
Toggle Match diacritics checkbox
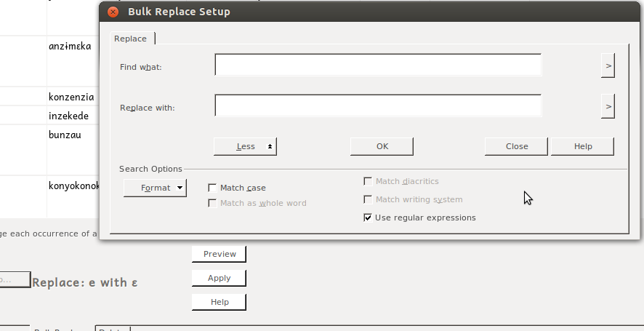[368, 181]
